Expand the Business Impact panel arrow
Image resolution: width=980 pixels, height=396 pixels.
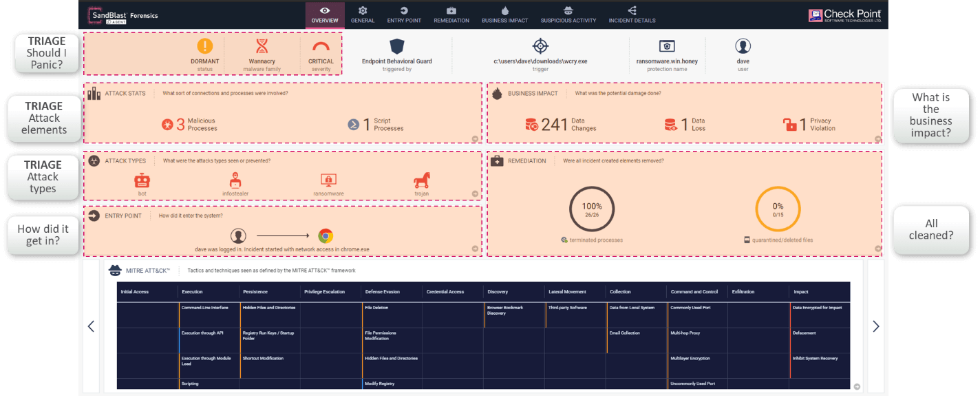878,139
